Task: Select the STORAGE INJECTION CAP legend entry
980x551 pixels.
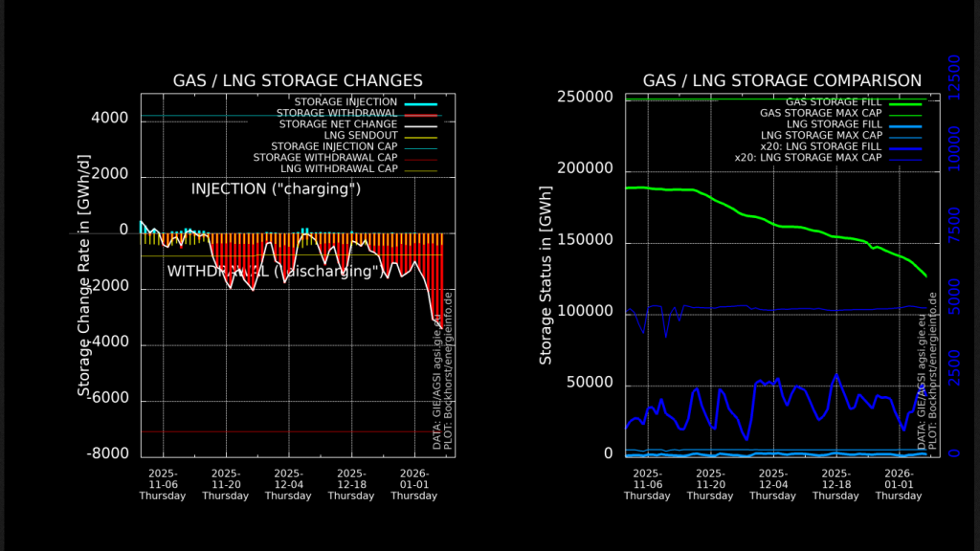Action: (x=334, y=146)
